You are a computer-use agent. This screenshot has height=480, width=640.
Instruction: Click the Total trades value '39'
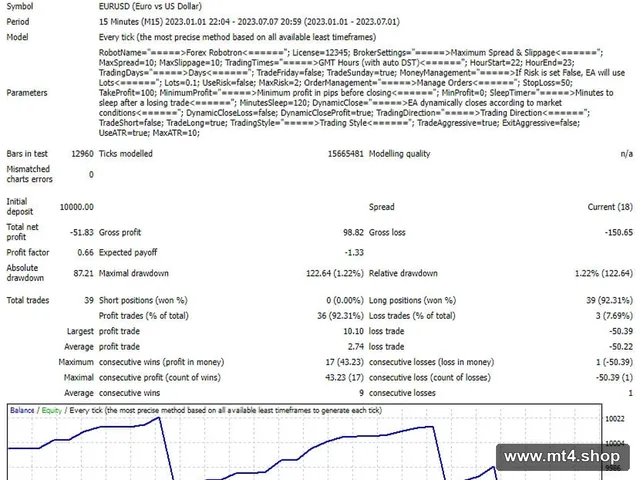tap(89, 300)
